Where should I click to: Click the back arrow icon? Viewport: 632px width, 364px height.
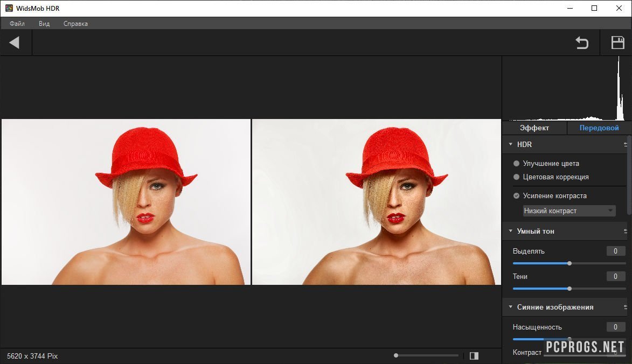coord(15,43)
